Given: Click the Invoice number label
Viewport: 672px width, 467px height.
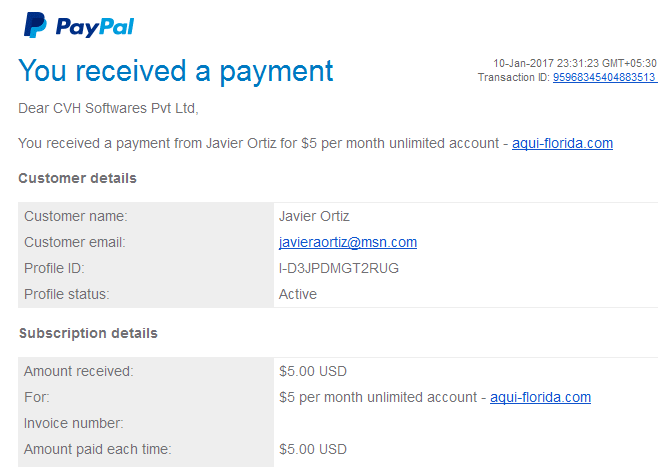Looking at the screenshot, I should point(74,423).
